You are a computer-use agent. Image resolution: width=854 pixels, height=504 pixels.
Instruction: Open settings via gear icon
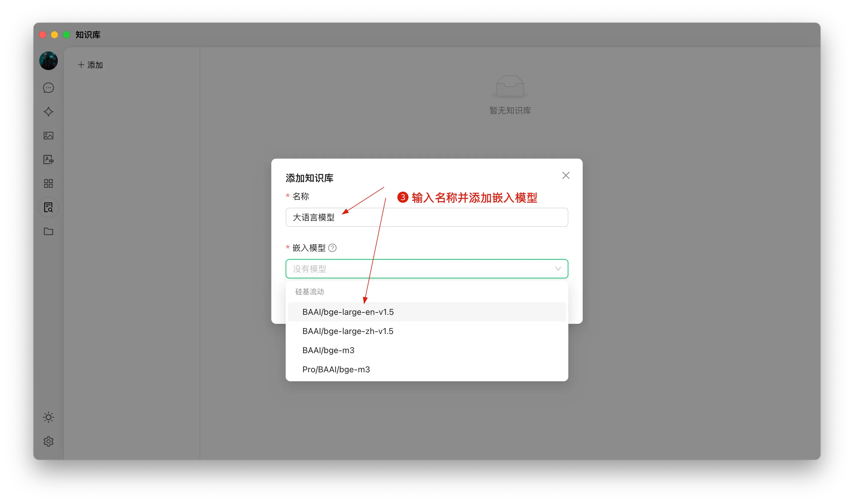point(49,441)
